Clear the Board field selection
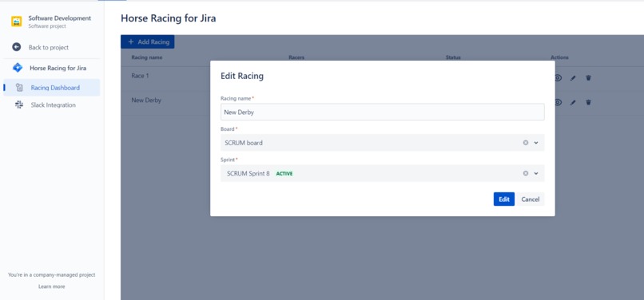Viewport: 644px width, 300px height. [x=525, y=143]
